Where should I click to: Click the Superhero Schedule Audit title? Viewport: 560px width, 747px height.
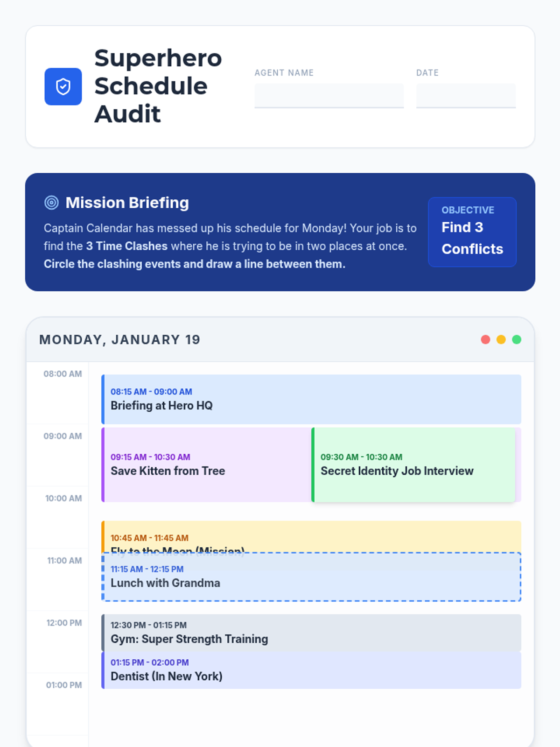coord(158,86)
